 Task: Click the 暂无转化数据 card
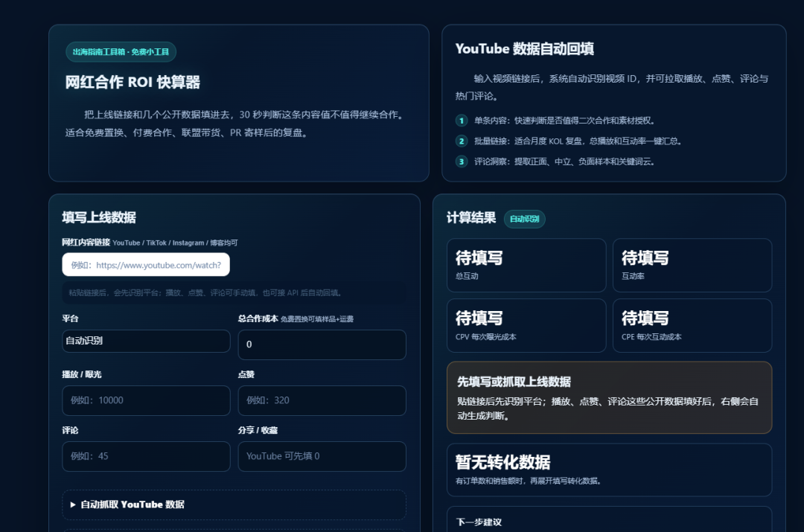(x=609, y=470)
